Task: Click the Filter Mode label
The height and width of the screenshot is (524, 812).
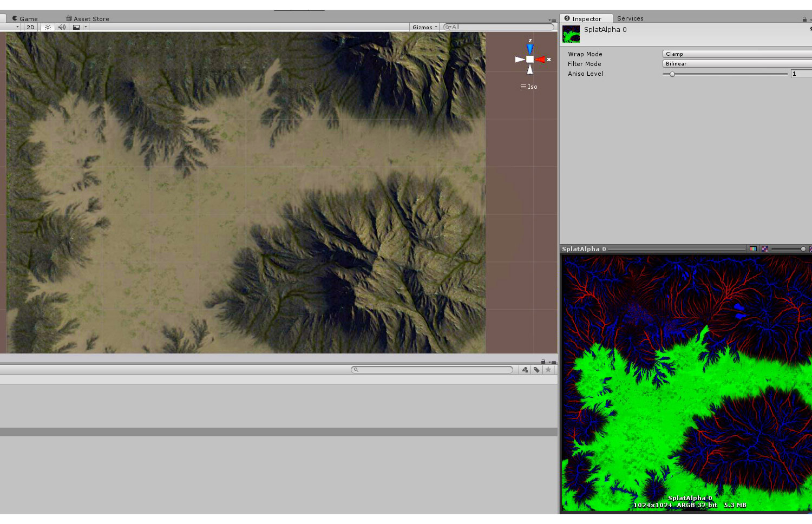Action: point(585,64)
